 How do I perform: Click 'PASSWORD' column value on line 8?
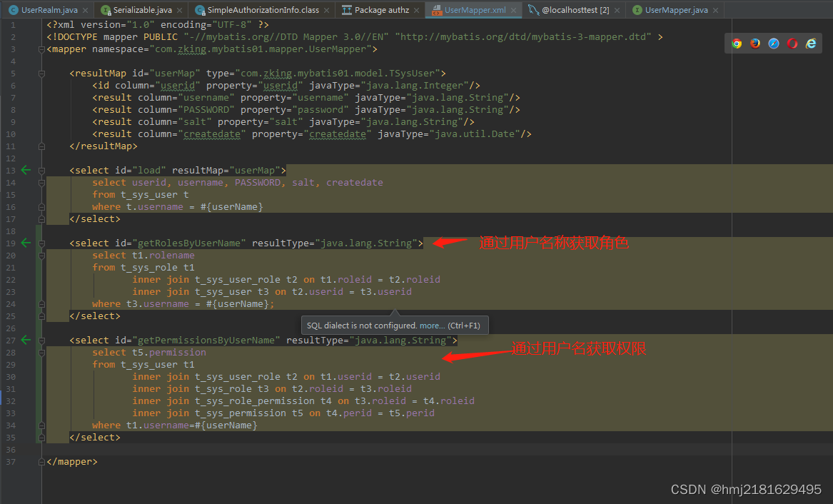[x=206, y=110]
